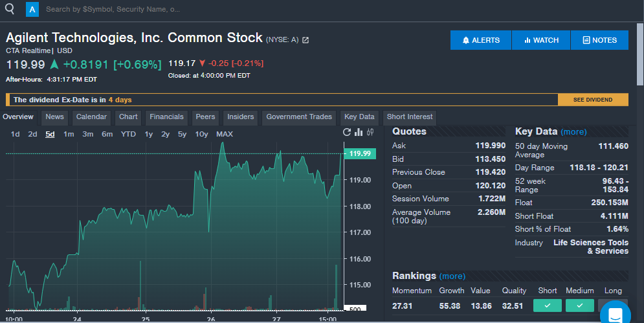The width and height of the screenshot is (644, 323).
Task: Add stock via the WATCH button
Action: coord(541,40)
